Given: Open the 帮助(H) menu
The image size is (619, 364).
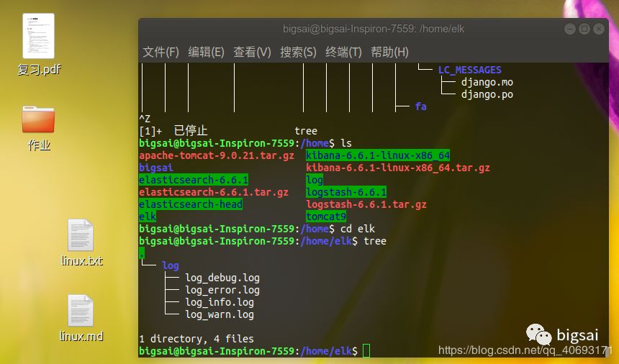Looking at the screenshot, I should pos(389,52).
